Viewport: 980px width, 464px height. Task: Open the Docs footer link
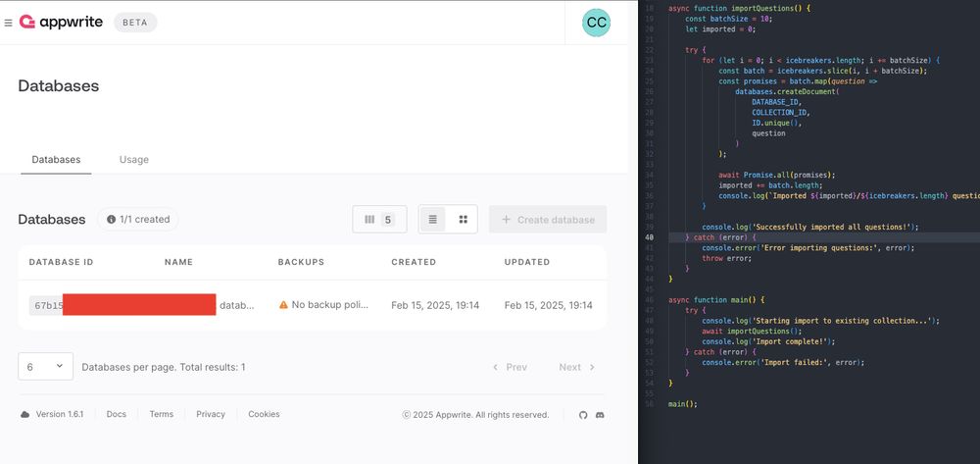click(x=117, y=414)
